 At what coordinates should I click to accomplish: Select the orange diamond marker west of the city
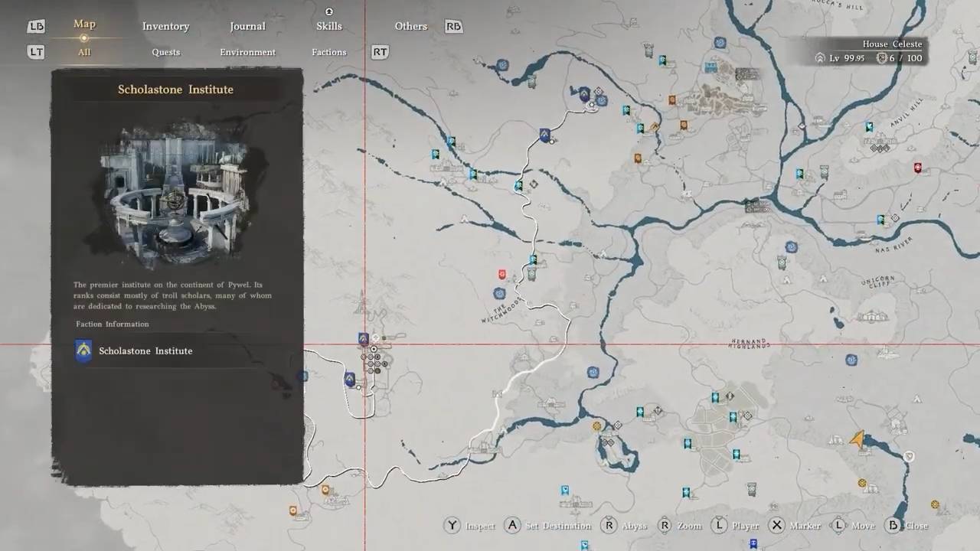point(654,127)
